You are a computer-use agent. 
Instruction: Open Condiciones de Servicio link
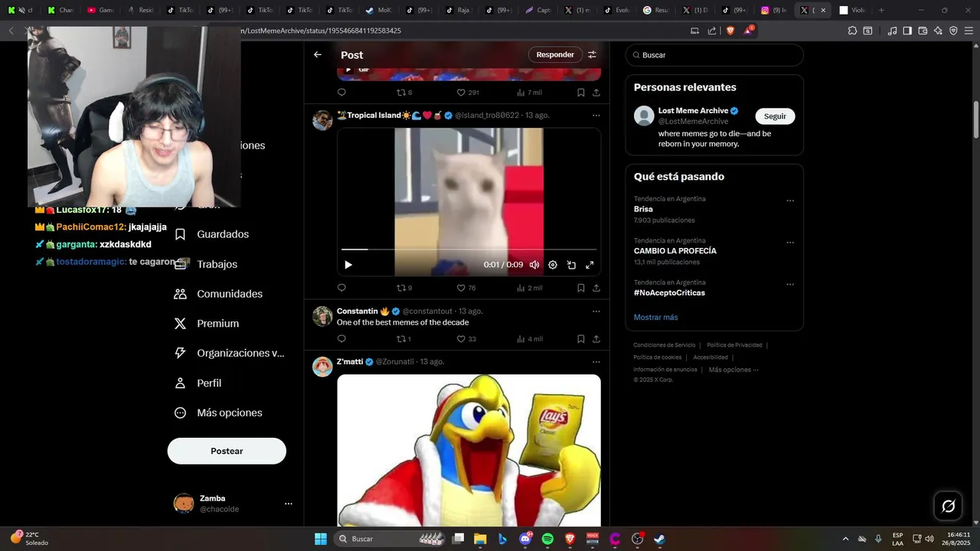pyautogui.click(x=665, y=345)
